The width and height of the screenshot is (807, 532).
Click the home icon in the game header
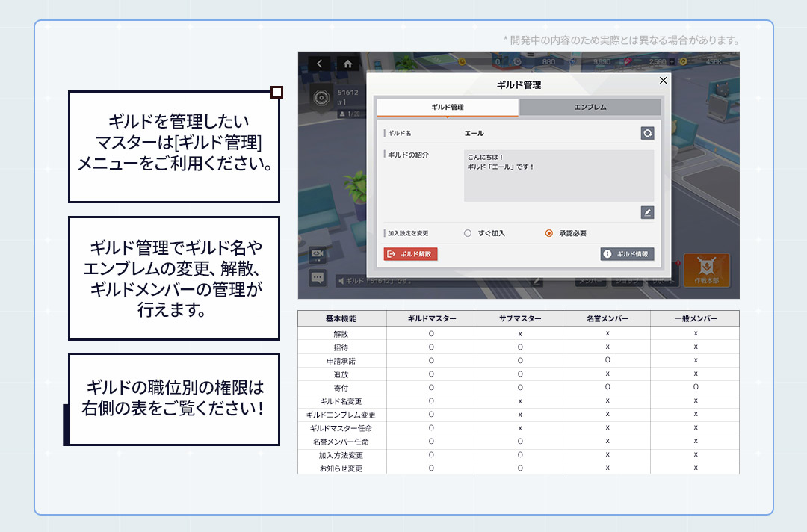pyautogui.click(x=347, y=64)
